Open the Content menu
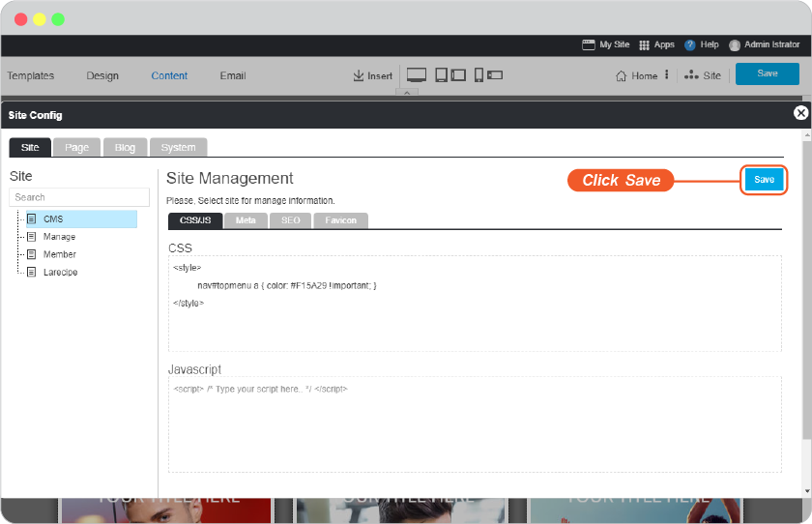This screenshot has height=524, width=812. tap(169, 75)
